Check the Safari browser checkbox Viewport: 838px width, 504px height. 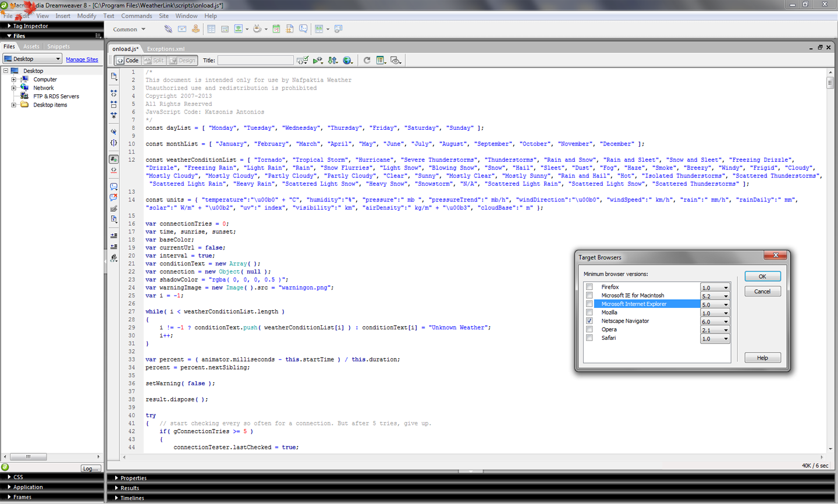590,338
